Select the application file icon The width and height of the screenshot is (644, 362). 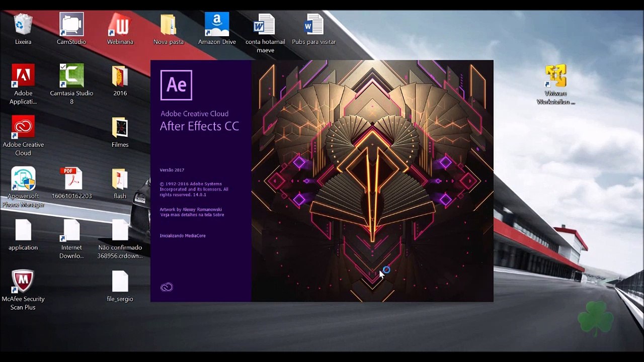click(x=23, y=235)
